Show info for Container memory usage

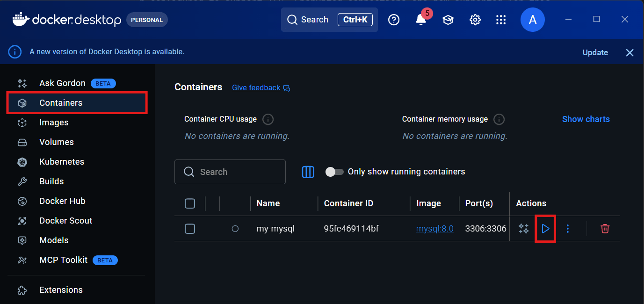coord(499,119)
